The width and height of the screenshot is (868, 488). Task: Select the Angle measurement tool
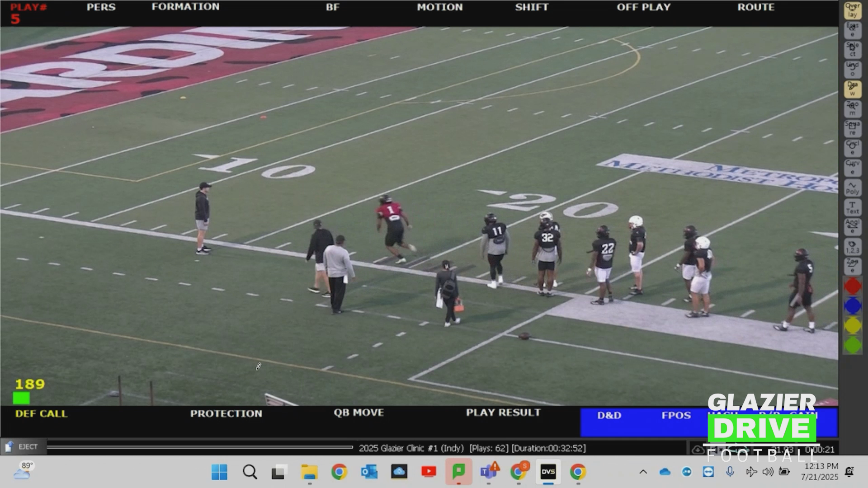click(852, 227)
